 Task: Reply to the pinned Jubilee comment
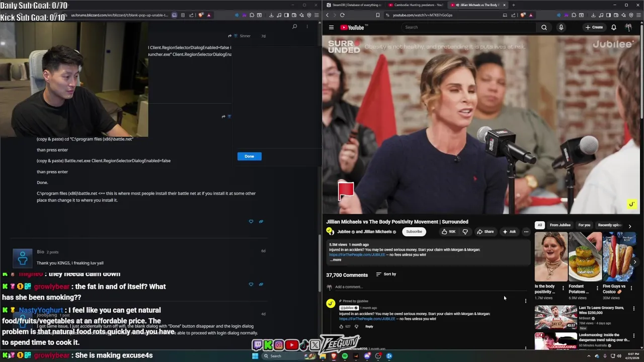point(369,326)
